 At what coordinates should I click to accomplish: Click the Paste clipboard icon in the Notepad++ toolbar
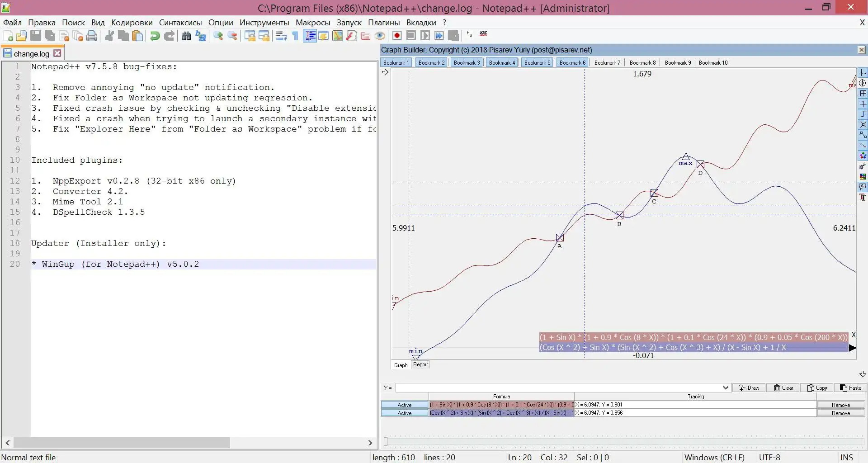click(x=137, y=36)
